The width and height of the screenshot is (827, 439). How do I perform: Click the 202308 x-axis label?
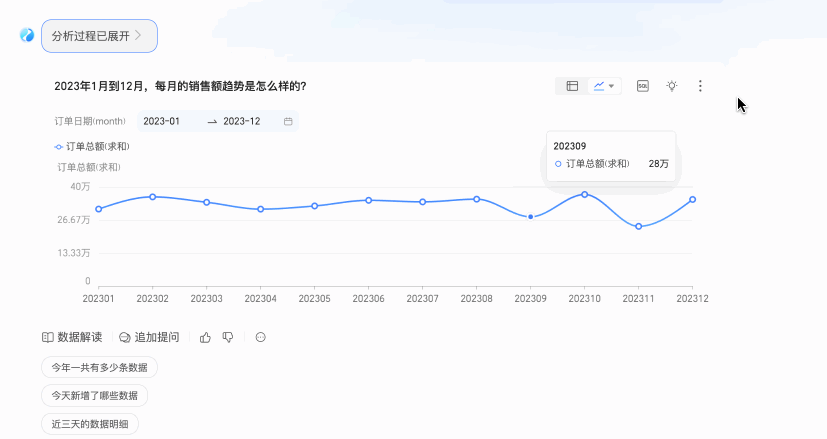[x=476, y=299]
